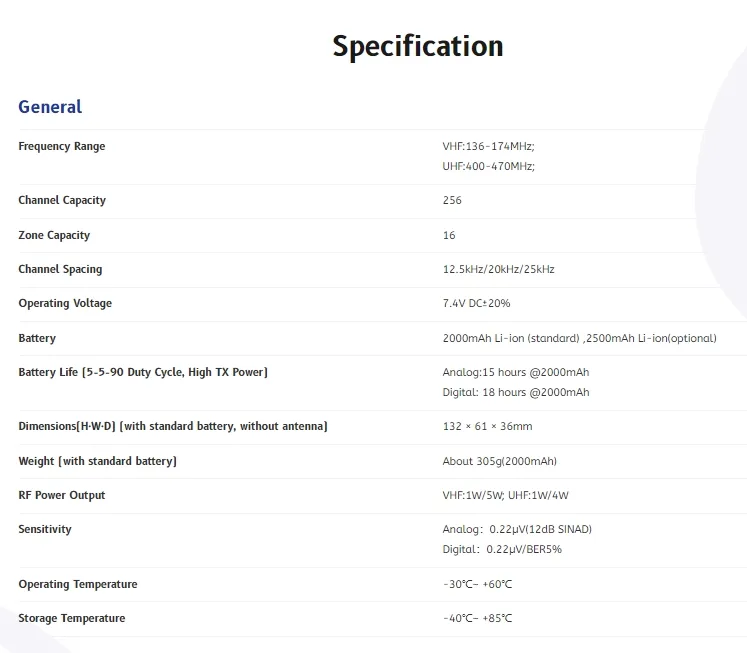This screenshot has width=747, height=653.
Task: Click the Sensitivity row label
Action: pyautogui.click(x=45, y=529)
